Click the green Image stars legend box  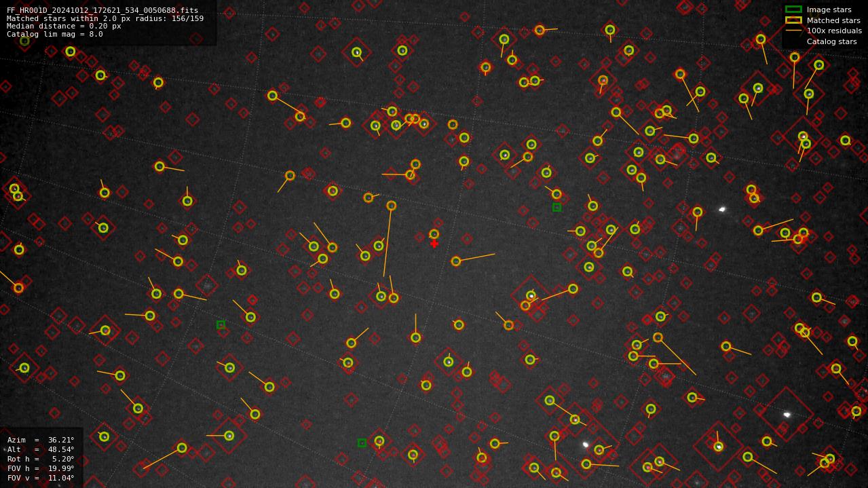(x=793, y=10)
